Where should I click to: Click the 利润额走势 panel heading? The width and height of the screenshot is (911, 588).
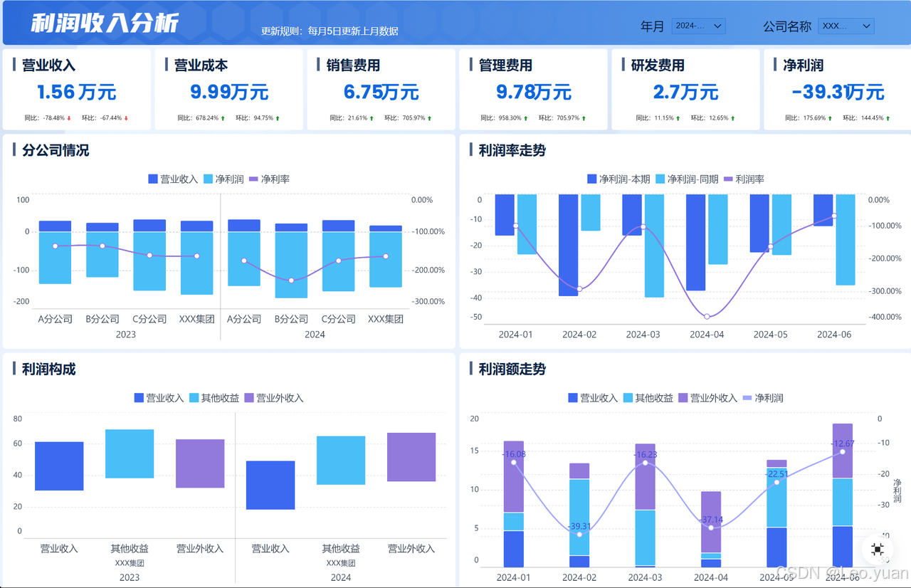tap(512, 369)
